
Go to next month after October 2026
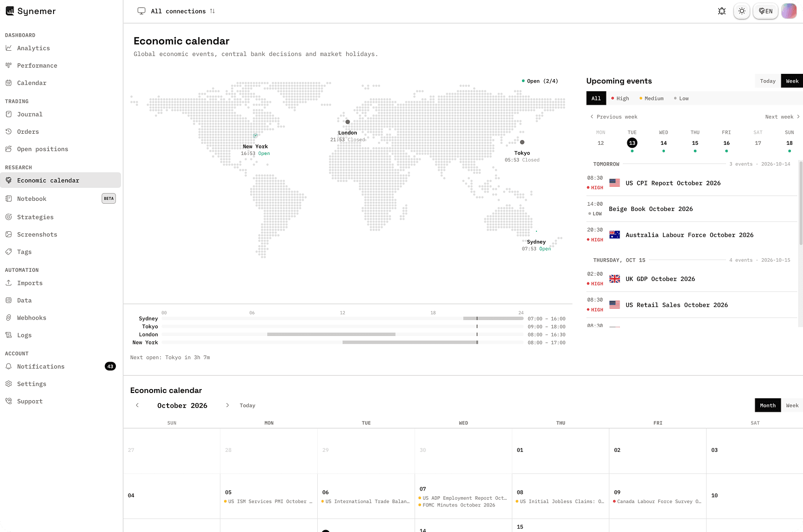coord(227,405)
